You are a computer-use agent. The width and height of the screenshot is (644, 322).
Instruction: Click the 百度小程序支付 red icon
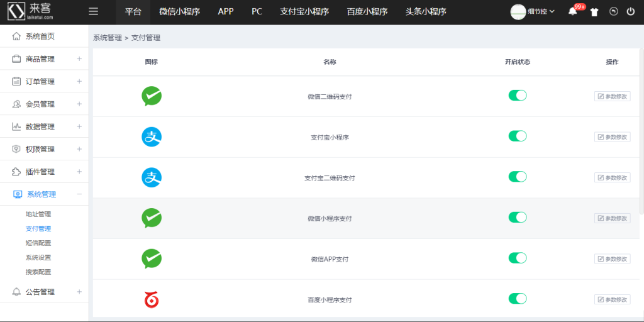click(x=152, y=299)
